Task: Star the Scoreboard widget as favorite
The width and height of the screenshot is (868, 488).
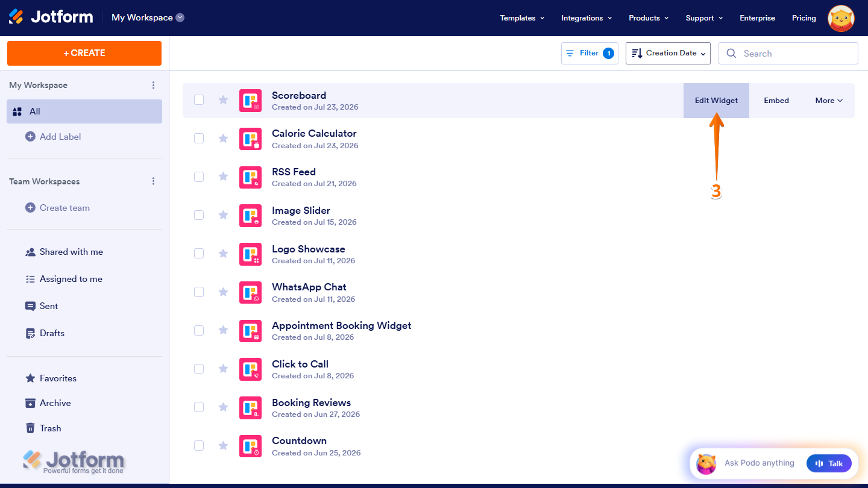Action: pos(223,100)
